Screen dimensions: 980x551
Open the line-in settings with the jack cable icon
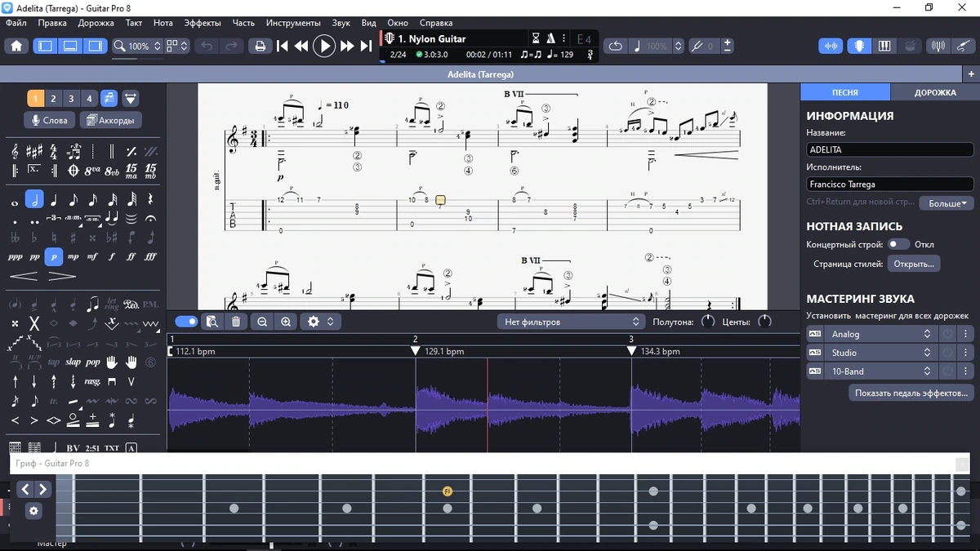pyautogui.click(x=964, y=46)
